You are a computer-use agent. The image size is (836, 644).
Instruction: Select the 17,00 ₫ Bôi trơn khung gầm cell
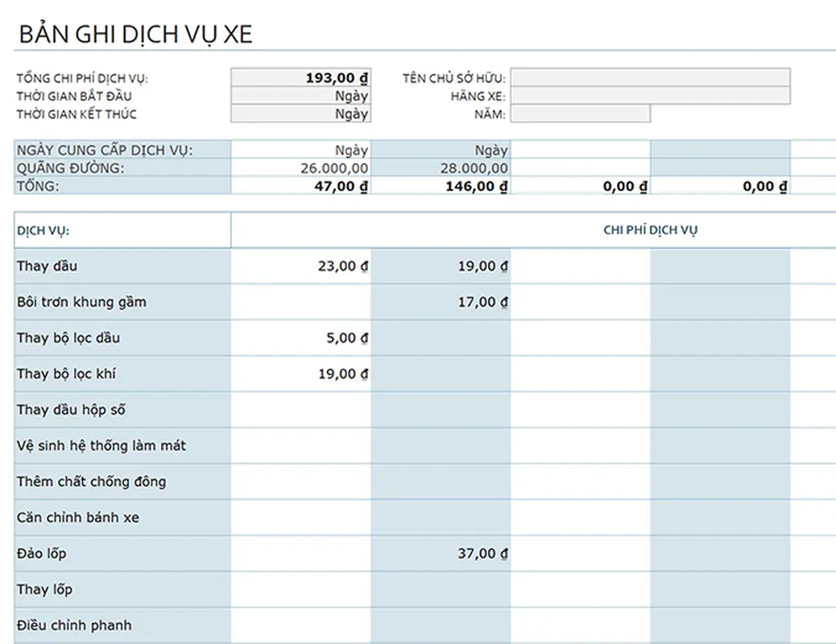click(441, 303)
